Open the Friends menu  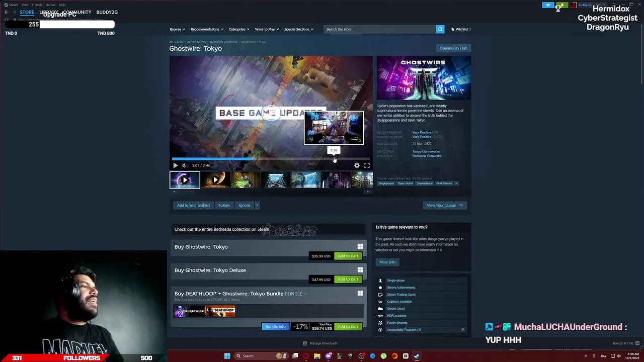(x=37, y=5)
